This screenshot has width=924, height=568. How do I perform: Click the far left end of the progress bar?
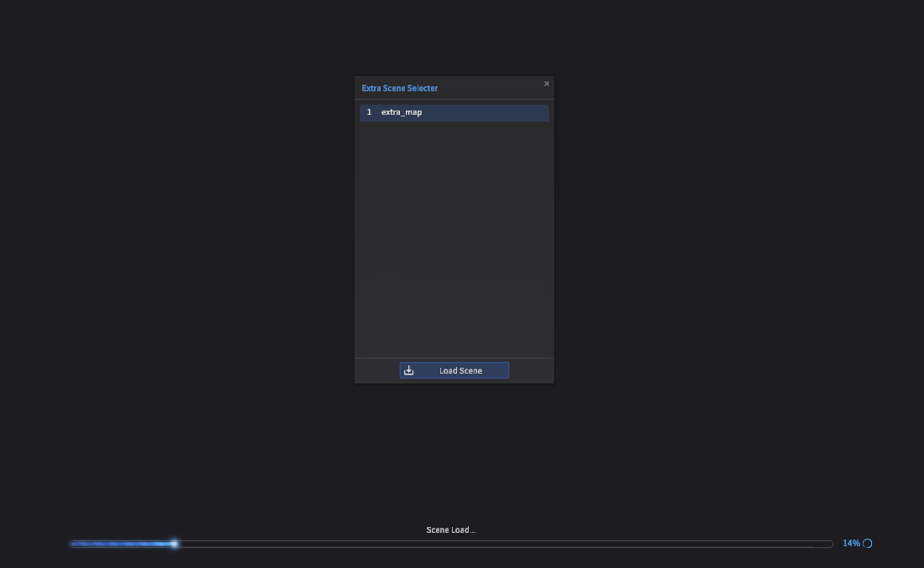[73, 544]
